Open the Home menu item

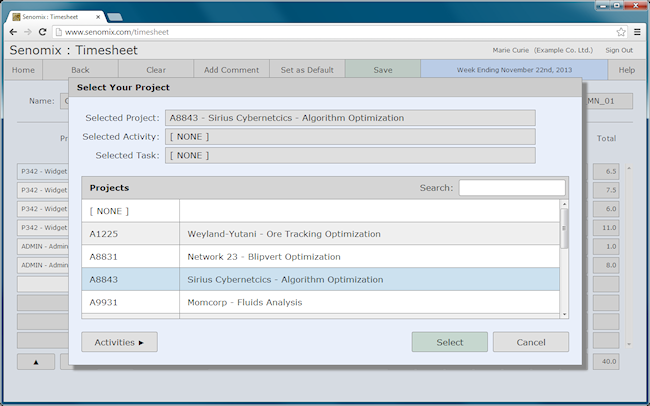point(23,70)
